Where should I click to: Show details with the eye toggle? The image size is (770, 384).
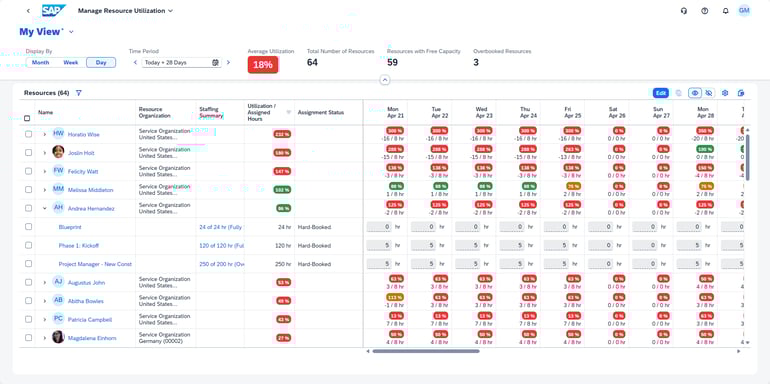[x=695, y=93]
